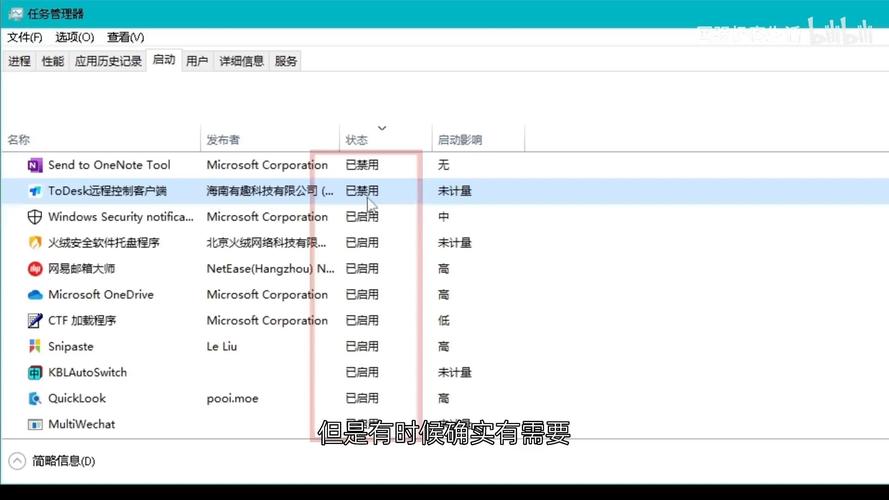Click 已启用 status of QuickLook row

(x=362, y=399)
